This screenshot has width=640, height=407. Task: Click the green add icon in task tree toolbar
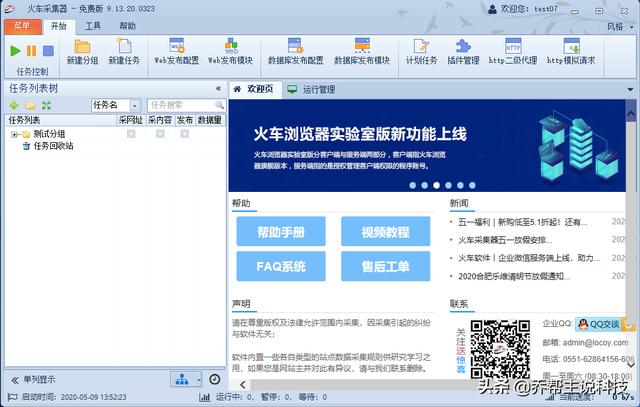pyautogui.click(x=14, y=105)
